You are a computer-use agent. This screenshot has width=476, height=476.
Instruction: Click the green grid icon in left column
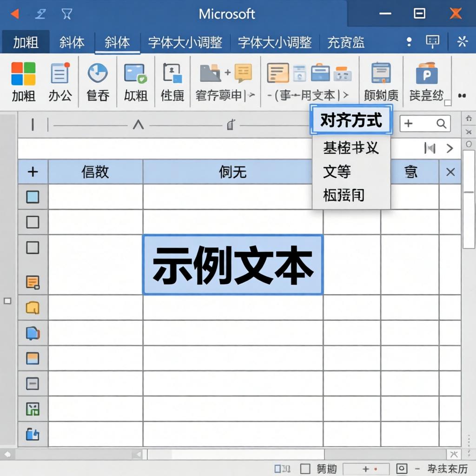coord(33,409)
